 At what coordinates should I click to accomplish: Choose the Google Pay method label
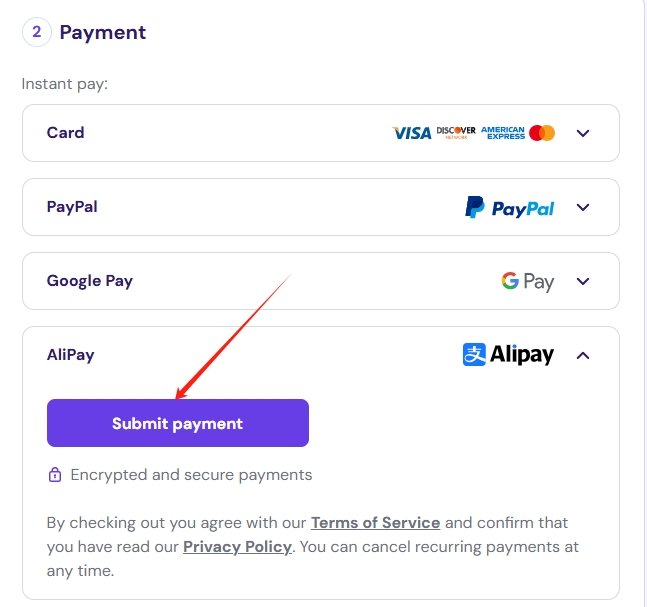tap(90, 281)
